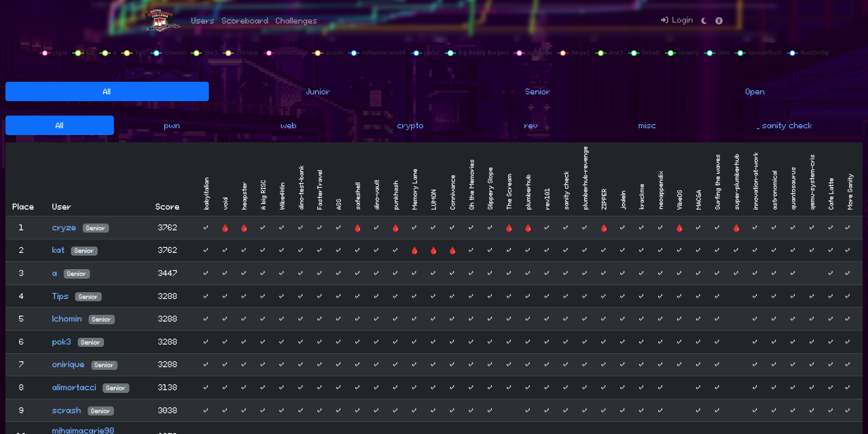Viewport: 868px width, 434px height.
Task: Click the plumberhub-revenge column header
Action: coord(585,178)
